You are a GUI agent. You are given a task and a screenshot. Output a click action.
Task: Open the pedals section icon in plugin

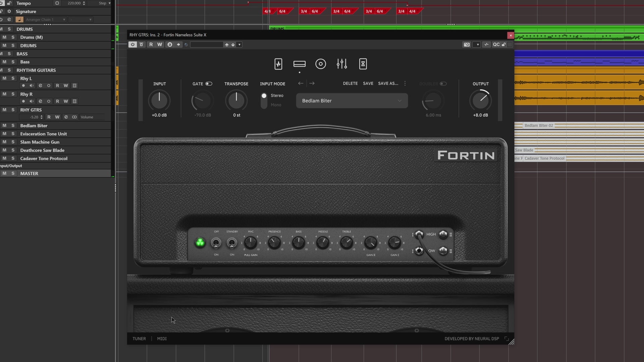tap(278, 64)
